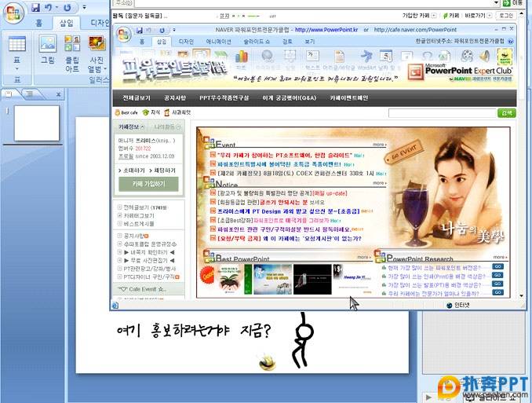Select the stick figure drawing on the slide
The width and height of the screenshot is (532, 403).
pos(302,340)
